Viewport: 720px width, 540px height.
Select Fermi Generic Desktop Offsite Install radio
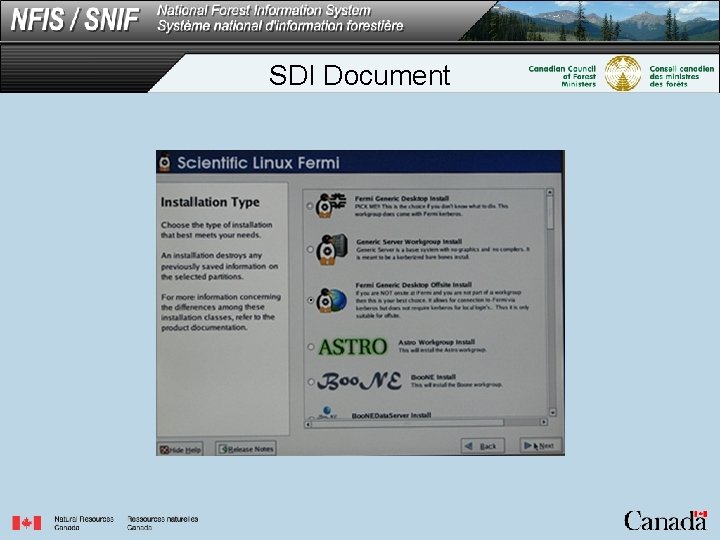pos(311,300)
